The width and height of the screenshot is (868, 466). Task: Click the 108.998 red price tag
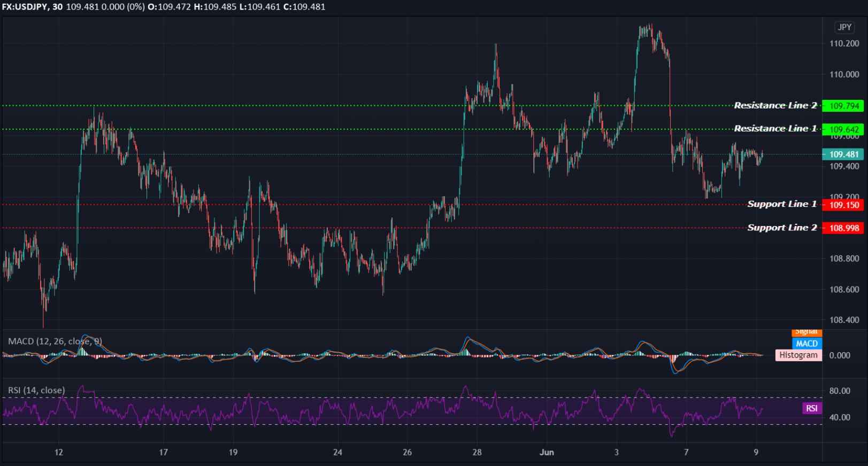[843, 228]
